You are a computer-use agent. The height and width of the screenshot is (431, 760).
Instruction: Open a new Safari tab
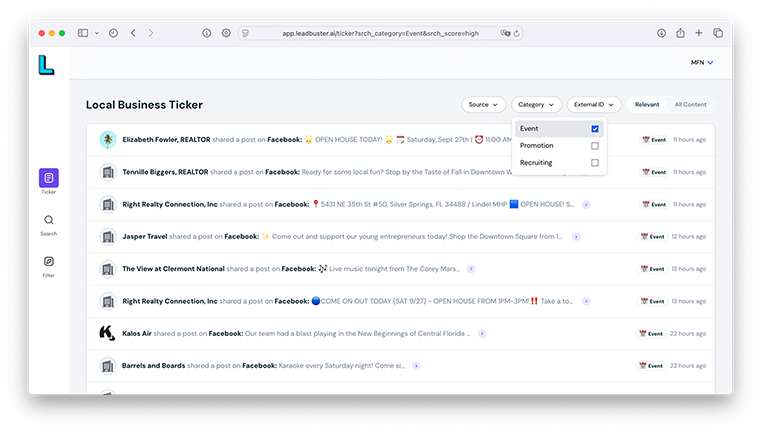click(698, 33)
